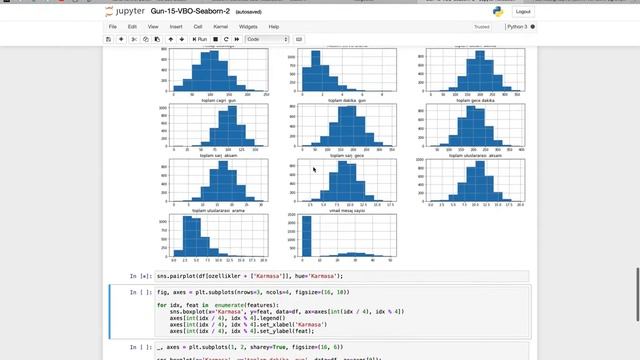This screenshot has height=360, width=640.
Task: Click the toplam gece dakika histogram
Action: click(475, 125)
